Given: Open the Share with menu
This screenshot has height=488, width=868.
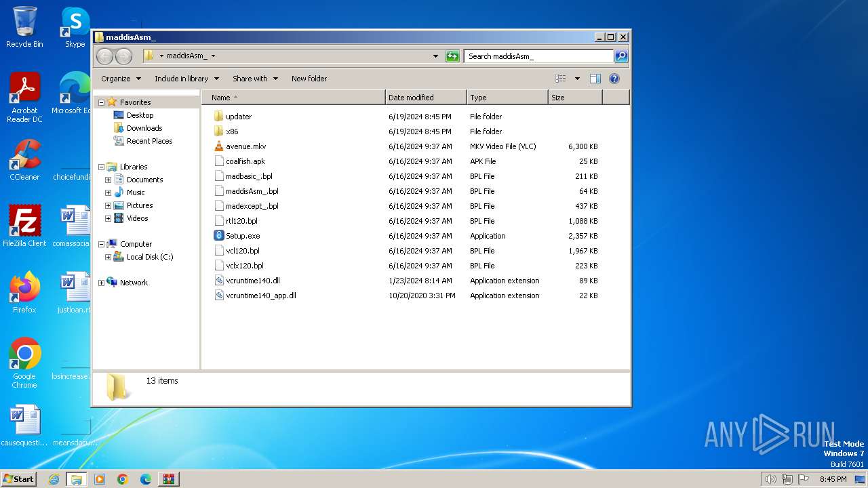Looking at the screenshot, I should click(x=255, y=79).
